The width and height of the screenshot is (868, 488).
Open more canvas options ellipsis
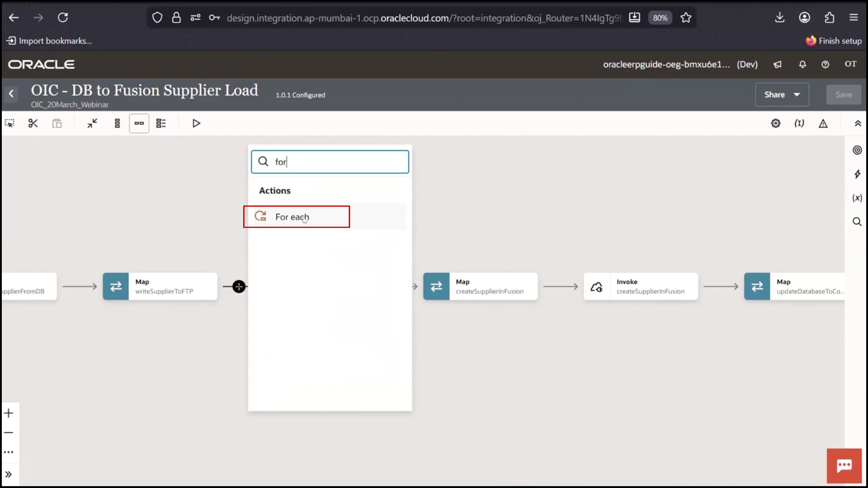click(9, 452)
